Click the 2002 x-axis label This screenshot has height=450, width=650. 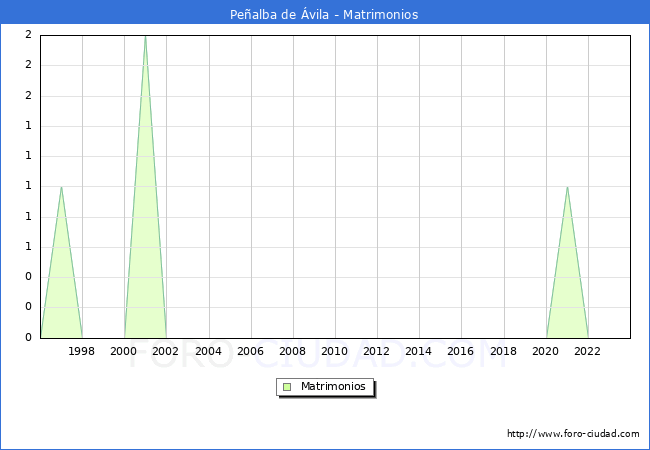(165, 351)
